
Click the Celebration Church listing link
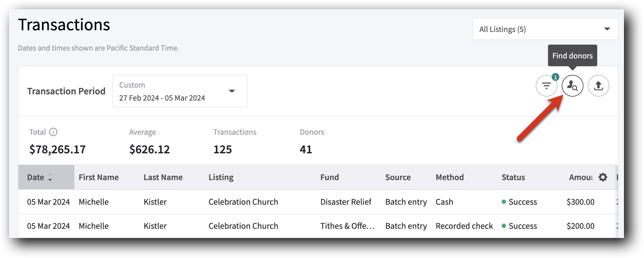point(243,202)
